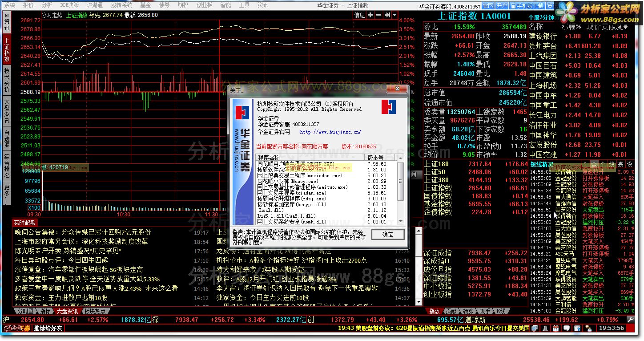Open the 创业板 menu

point(204,5)
